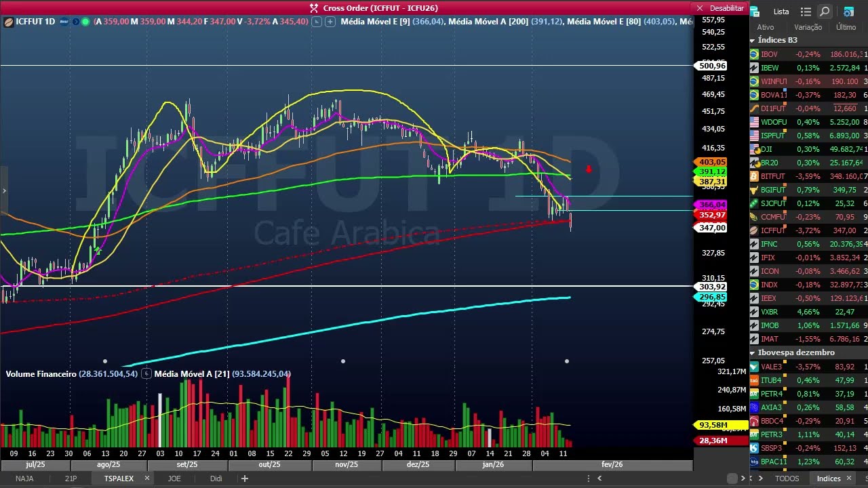
Task: Select the WINFUT row in the watchlist
Action: 808,81
